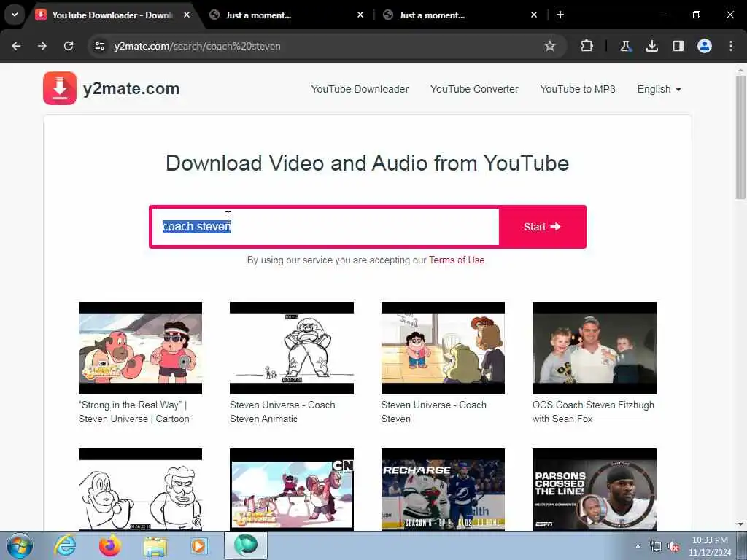The image size is (747, 560).
Task: Open site information icon in address bar
Action: click(x=99, y=46)
